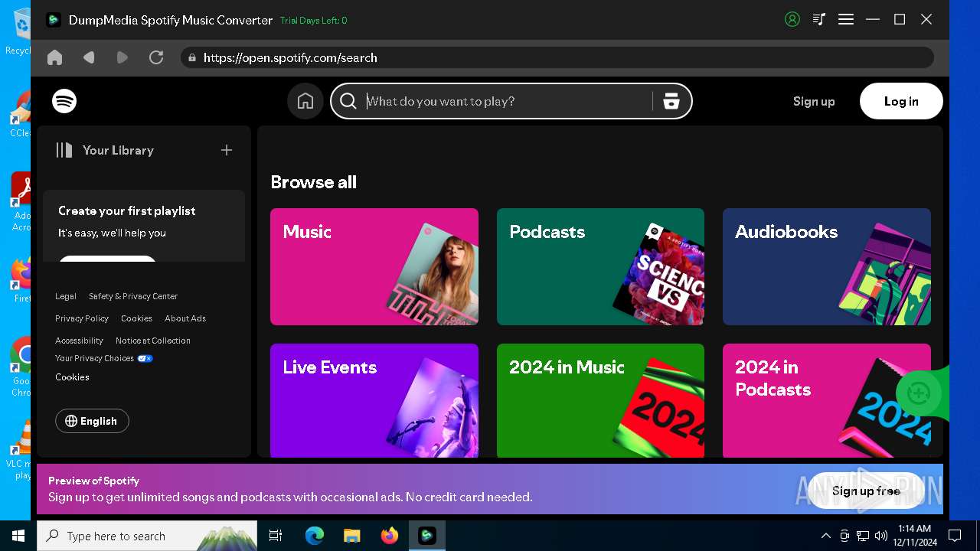Screen dimensions: 980x551
Task: Open the 2024 in Music card
Action: coord(600,400)
